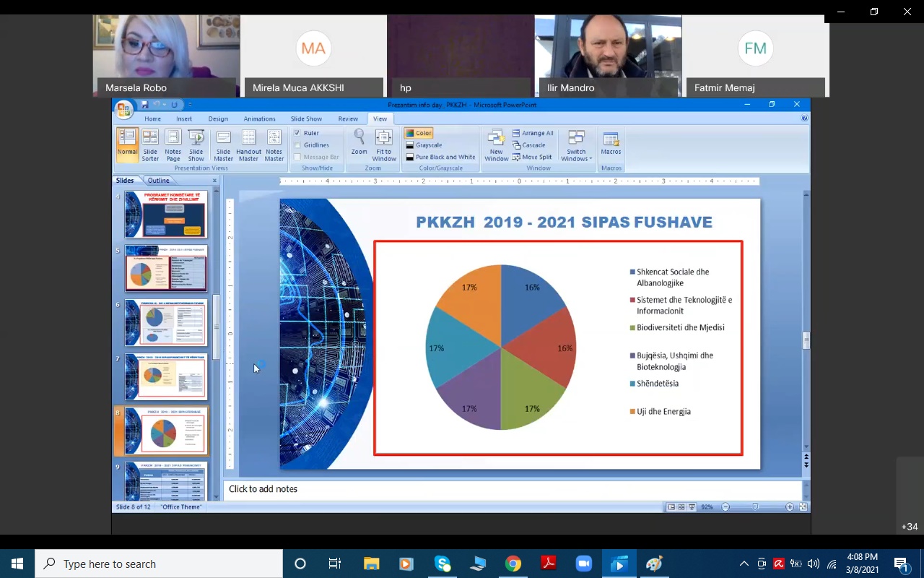Open the Insert ribbon tab
Screen dimensions: 924x578
[184, 118]
